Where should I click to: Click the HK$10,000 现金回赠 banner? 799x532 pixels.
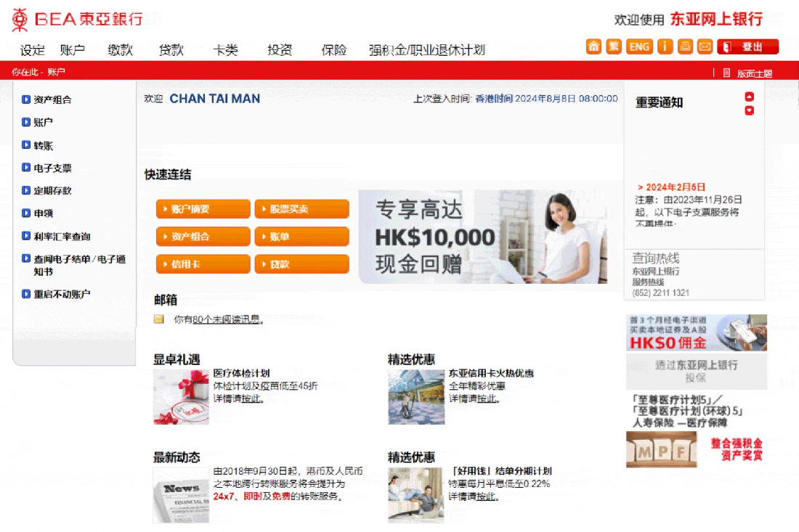click(483, 237)
